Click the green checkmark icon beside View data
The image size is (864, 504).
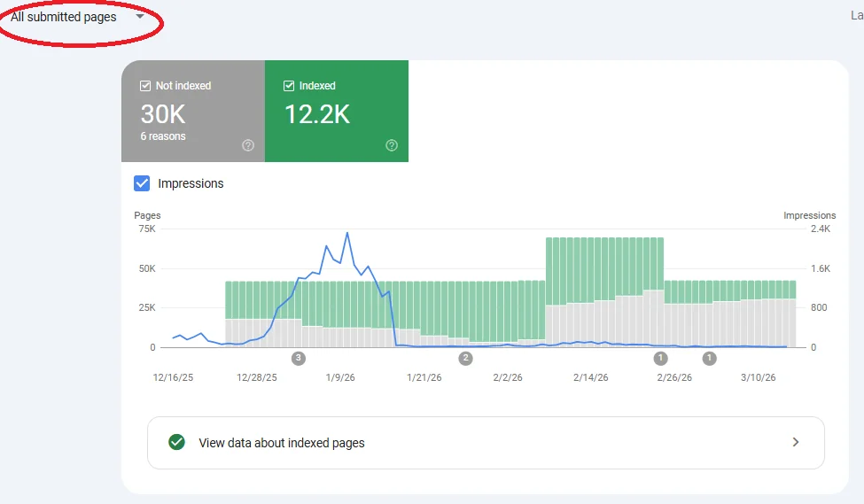[x=176, y=442]
